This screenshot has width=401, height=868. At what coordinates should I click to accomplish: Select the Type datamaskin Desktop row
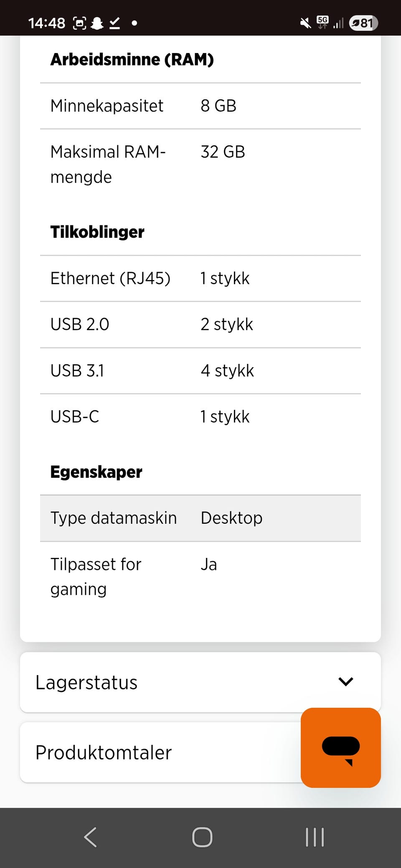[x=200, y=518]
